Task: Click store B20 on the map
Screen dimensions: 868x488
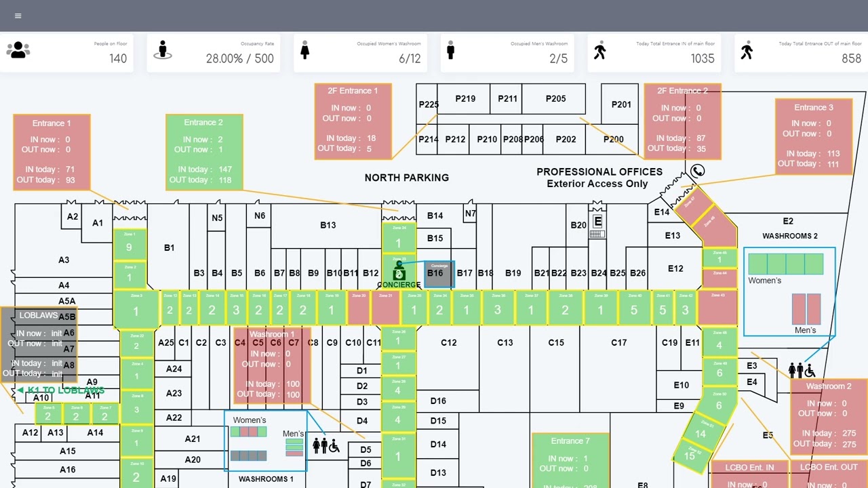Action: click(578, 225)
